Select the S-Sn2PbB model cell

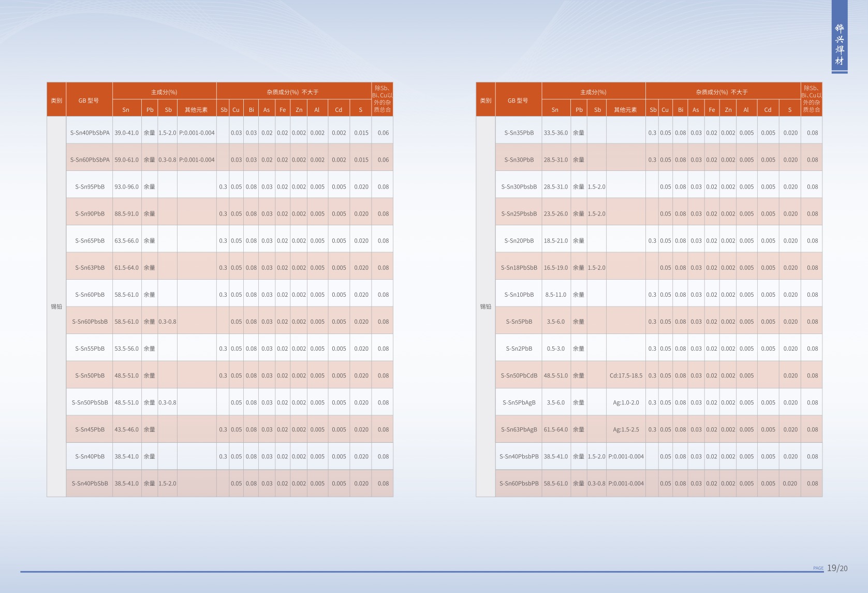coord(519,349)
